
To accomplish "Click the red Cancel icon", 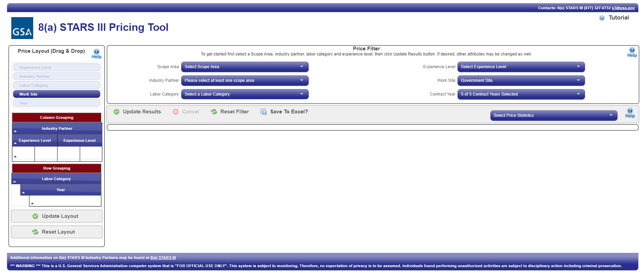I will 176,112.
